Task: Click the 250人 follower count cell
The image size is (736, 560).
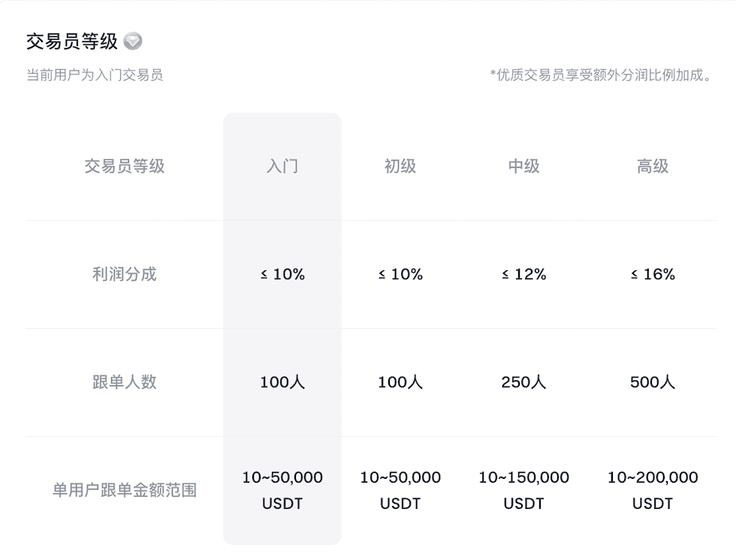Action: 523,383
